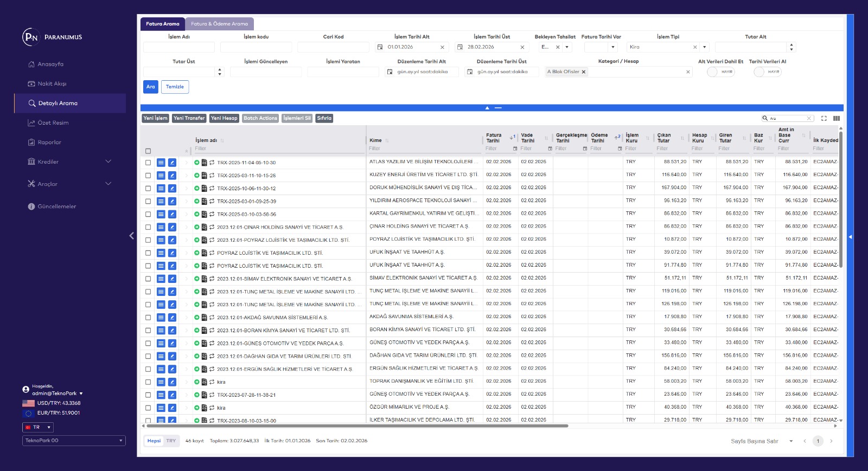Open the İşlem Tipi dropdown arrow

[x=704, y=47]
